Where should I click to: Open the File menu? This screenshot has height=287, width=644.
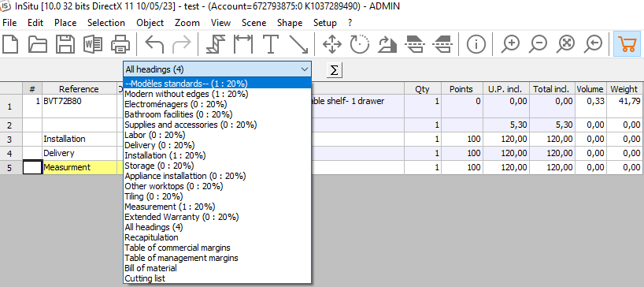coord(9,23)
